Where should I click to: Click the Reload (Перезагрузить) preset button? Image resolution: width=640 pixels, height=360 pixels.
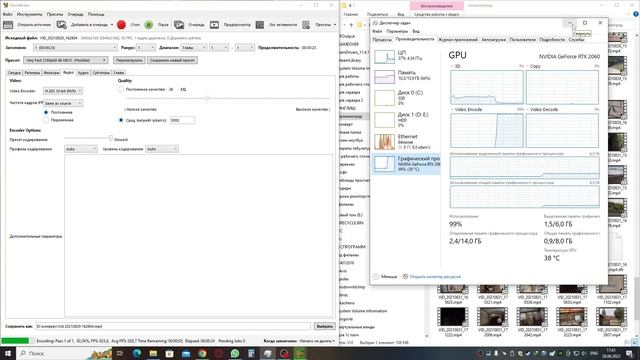(129, 60)
